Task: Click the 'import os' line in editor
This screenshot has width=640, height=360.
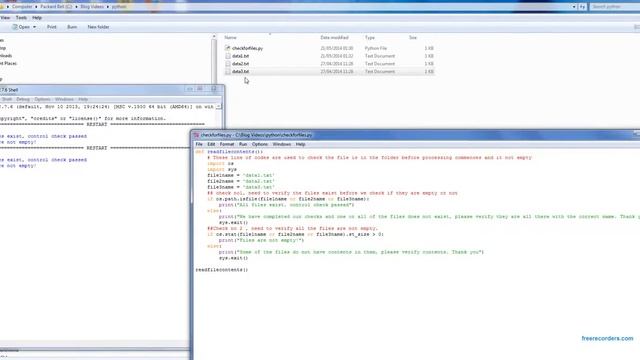Action: [220, 163]
